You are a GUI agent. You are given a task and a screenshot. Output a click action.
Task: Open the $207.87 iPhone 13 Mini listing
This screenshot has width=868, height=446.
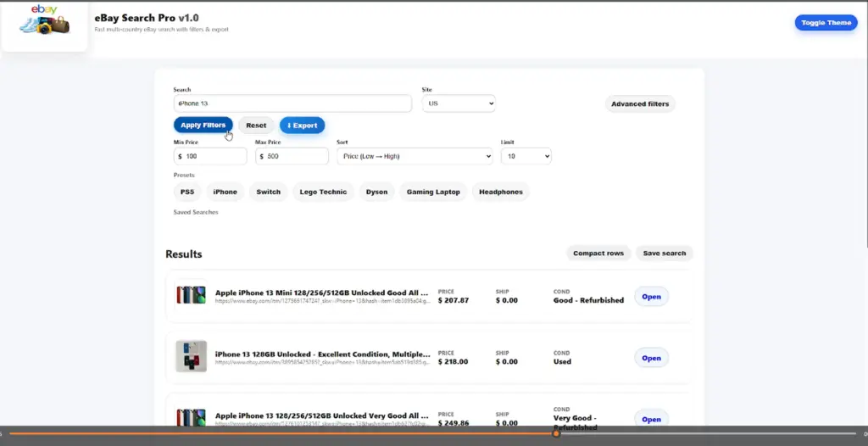[652, 297]
